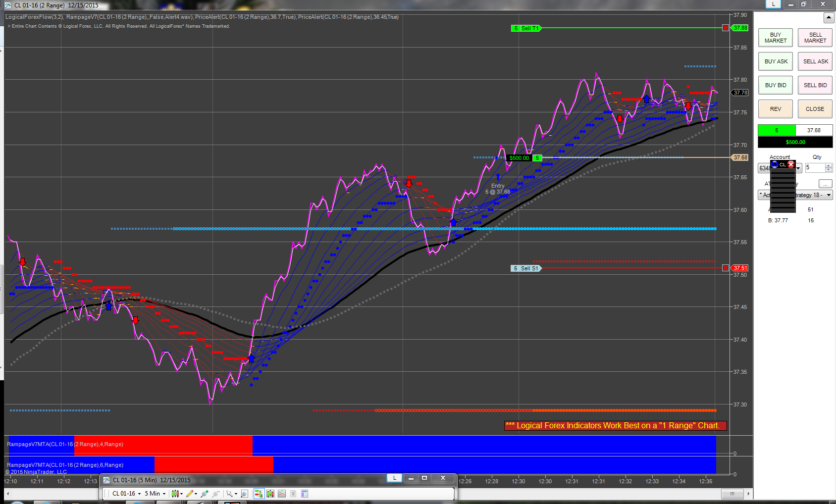Click the $500.00 position marker on the chart
The image size is (836, 504).
[519, 158]
